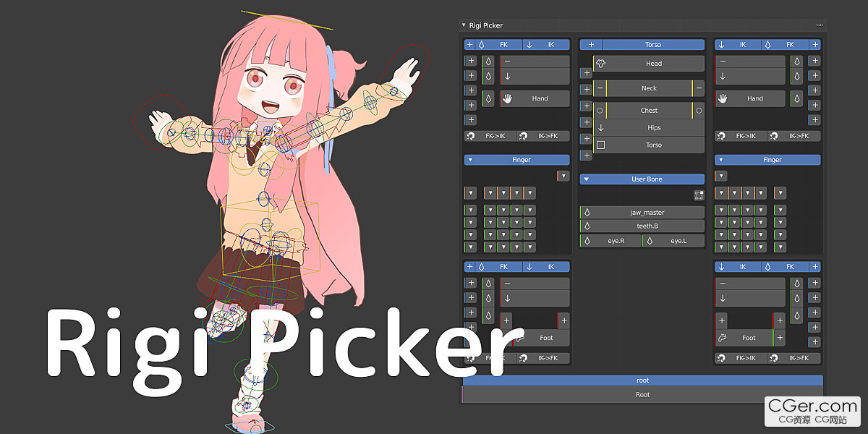This screenshot has height=434, width=868.
Task: Run FK->IK snap in right leg panel
Action: (741, 358)
